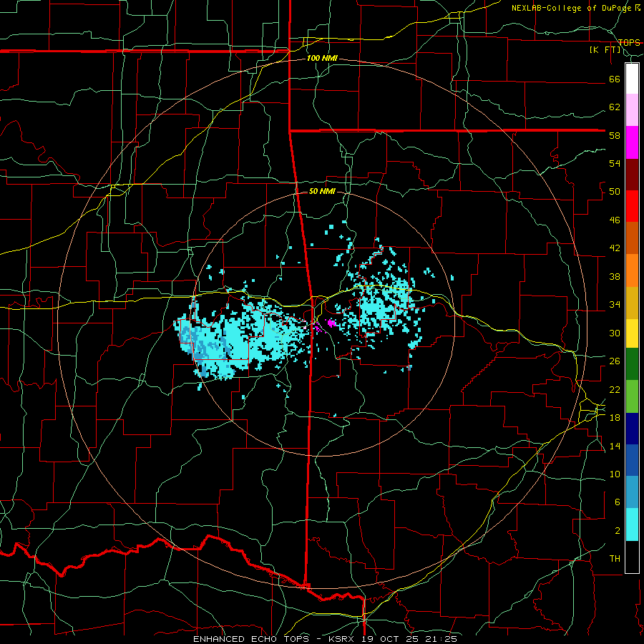
Task: Click the white 66 kft legend swatch
Action: coord(632,79)
